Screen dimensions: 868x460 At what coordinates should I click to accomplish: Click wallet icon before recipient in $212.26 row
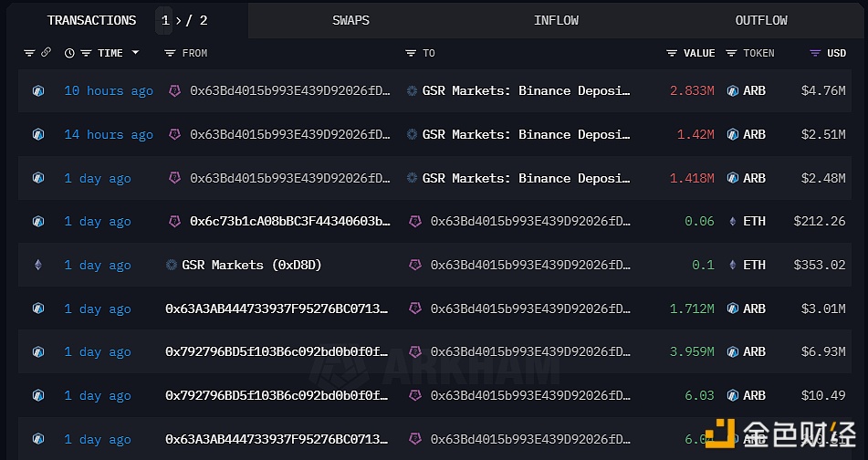(x=415, y=222)
